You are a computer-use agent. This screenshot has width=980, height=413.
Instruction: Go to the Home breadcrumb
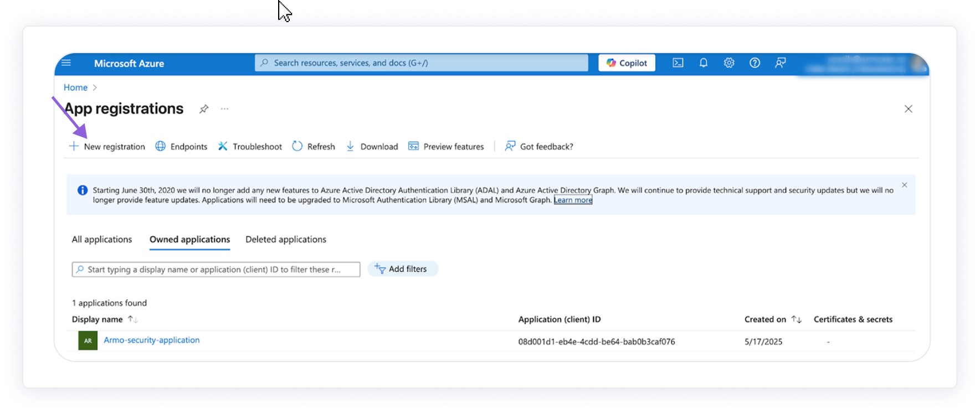(x=75, y=87)
